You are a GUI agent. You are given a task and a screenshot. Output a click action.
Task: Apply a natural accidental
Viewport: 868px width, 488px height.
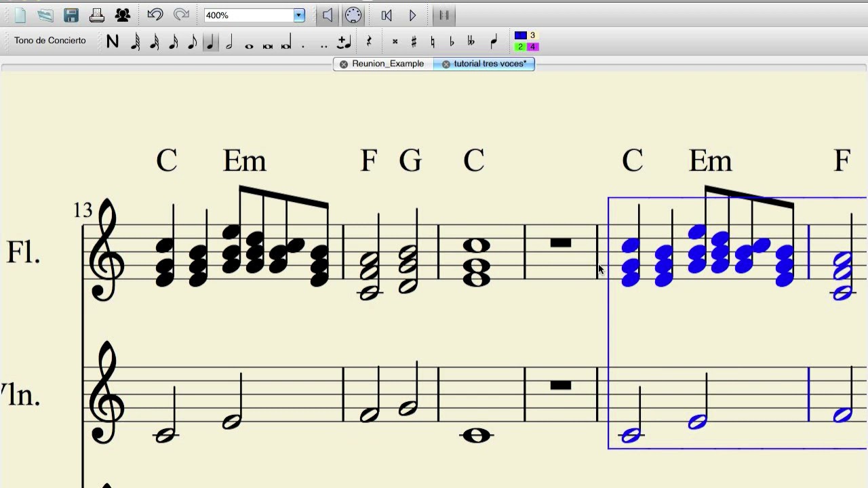[433, 42]
